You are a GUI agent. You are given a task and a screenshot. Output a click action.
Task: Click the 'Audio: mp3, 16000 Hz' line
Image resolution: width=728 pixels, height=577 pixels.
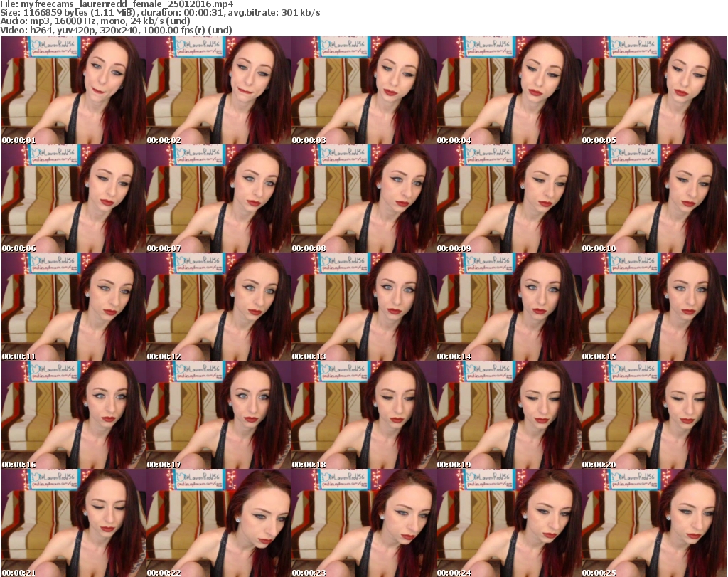click(95, 21)
